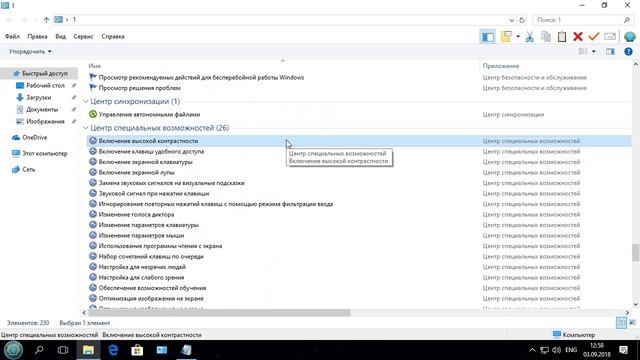Click taskbar search magnifier
Image resolution: width=640 pixels, height=360 pixels.
click(39, 350)
